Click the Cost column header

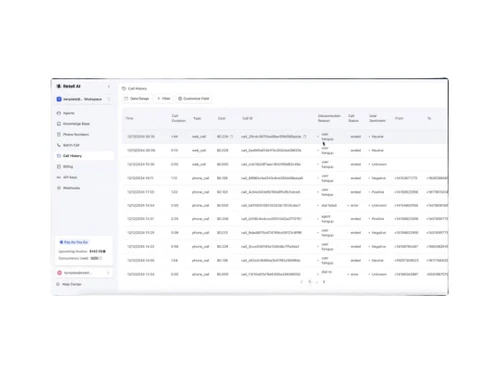(222, 118)
